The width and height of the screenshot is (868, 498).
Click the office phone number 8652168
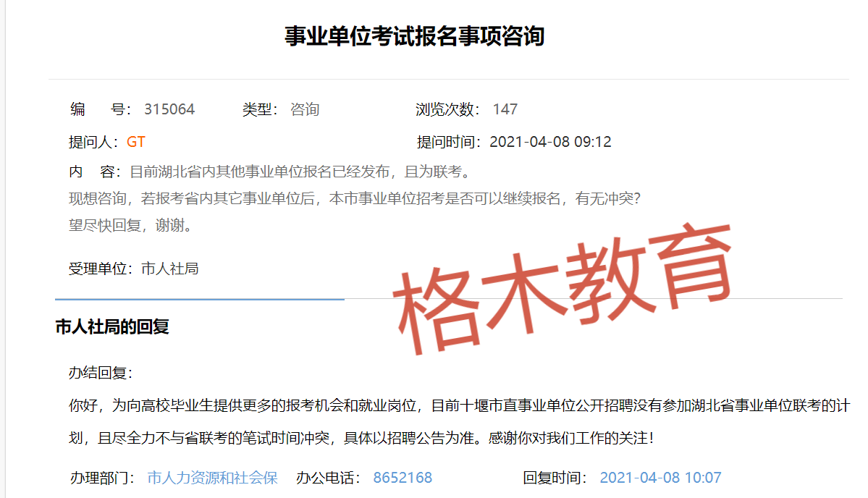click(403, 478)
